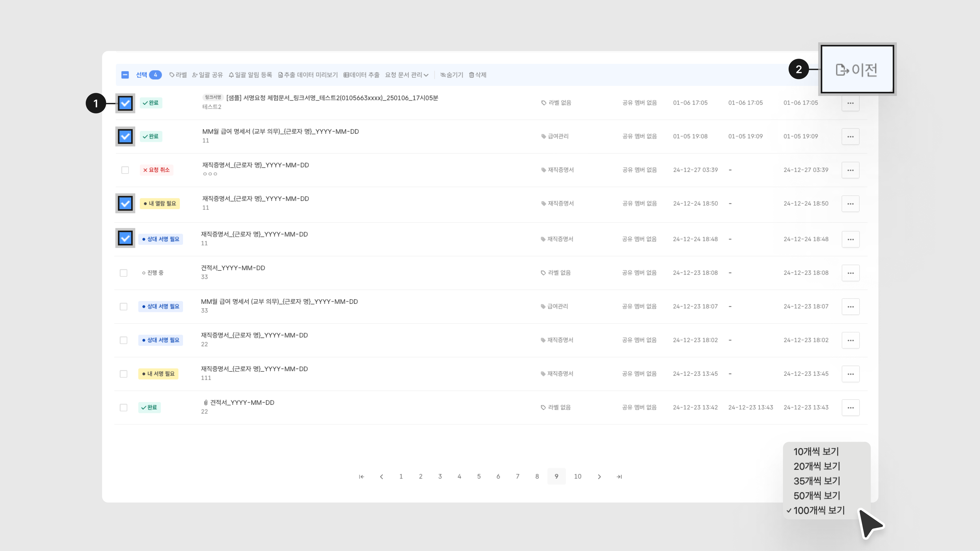Click the 데이터 추출 table icon
Image resolution: width=980 pixels, height=551 pixels.
[346, 75]
